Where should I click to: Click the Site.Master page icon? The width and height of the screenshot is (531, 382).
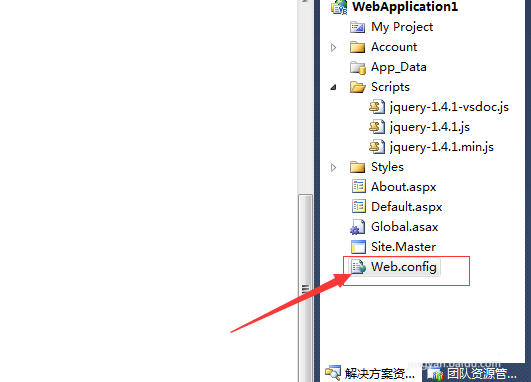(358, 247)
